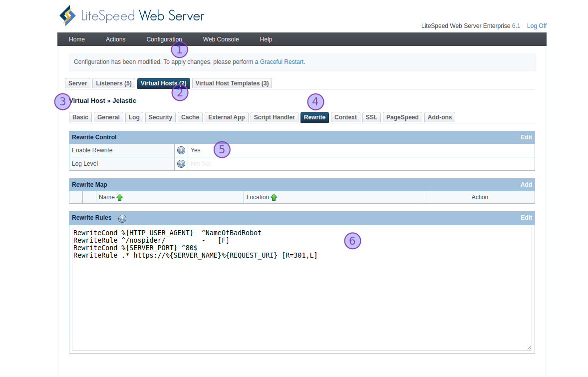Select the Virtual Hosts (2) tab
Image resolution: width=588 pixels, height=377 pixels.
[164, 83]
